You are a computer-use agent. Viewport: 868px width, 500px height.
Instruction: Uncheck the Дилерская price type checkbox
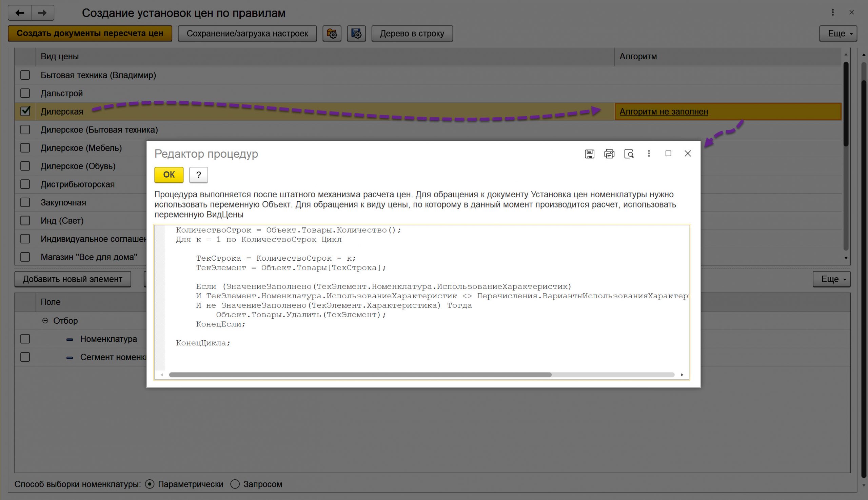click(x=25, y=111)
